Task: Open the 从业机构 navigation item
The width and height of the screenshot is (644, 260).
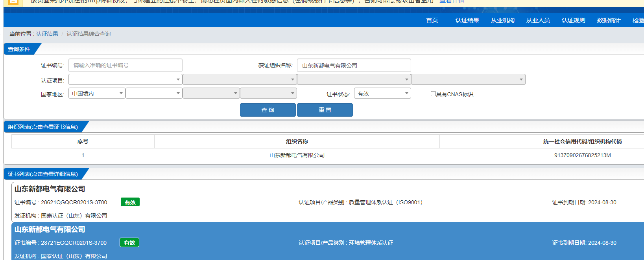Action: pos(503,20)
